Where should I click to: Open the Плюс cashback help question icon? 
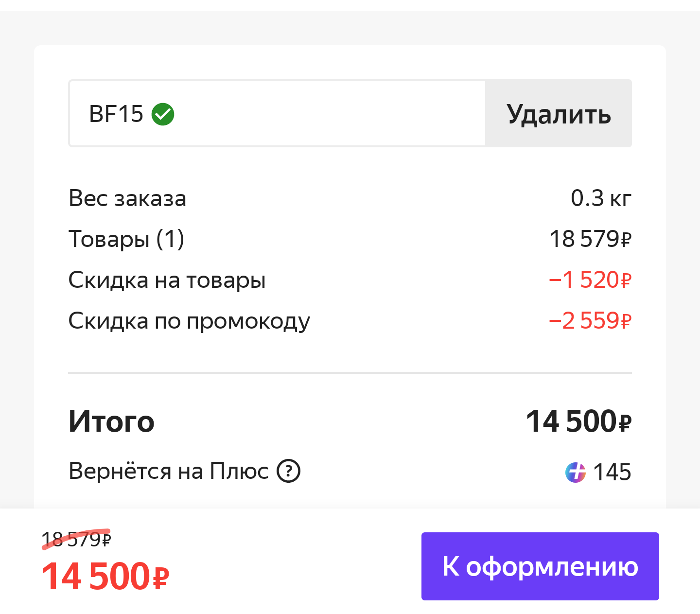tap(289, 471)
